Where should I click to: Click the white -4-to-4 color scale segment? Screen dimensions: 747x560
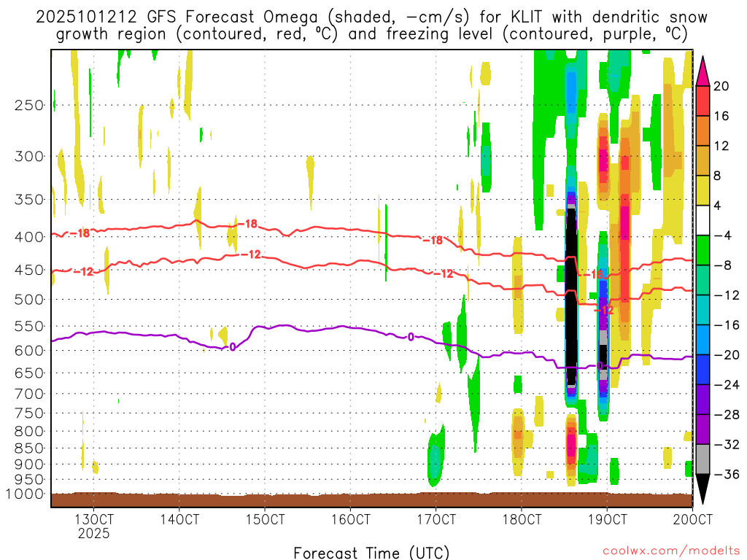point(703,220)
